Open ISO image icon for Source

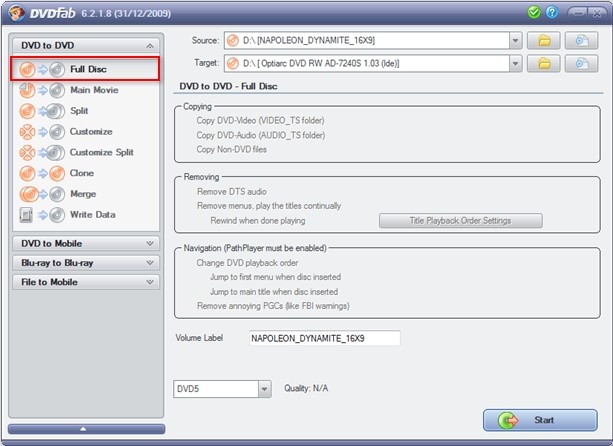581,41
